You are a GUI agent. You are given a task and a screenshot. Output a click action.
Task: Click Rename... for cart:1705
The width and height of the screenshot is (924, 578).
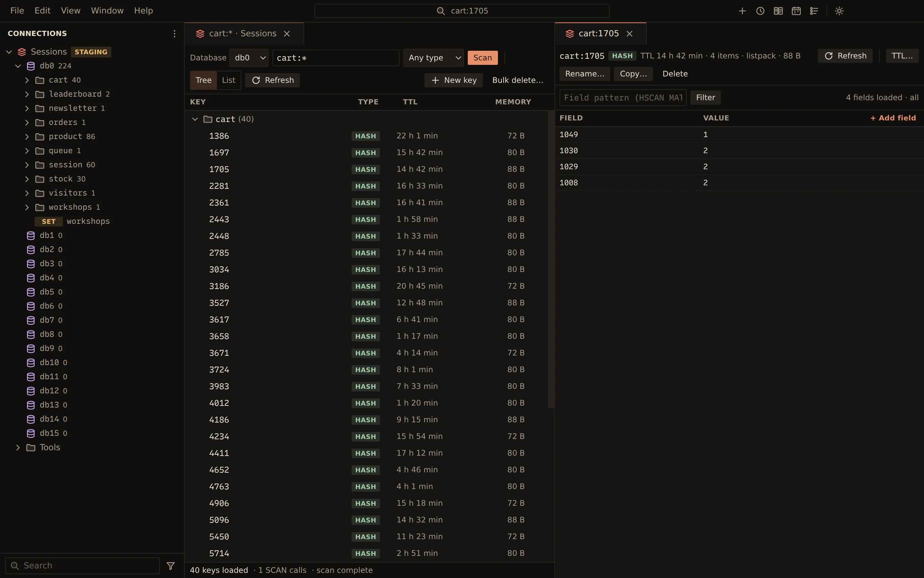point(585,74)
